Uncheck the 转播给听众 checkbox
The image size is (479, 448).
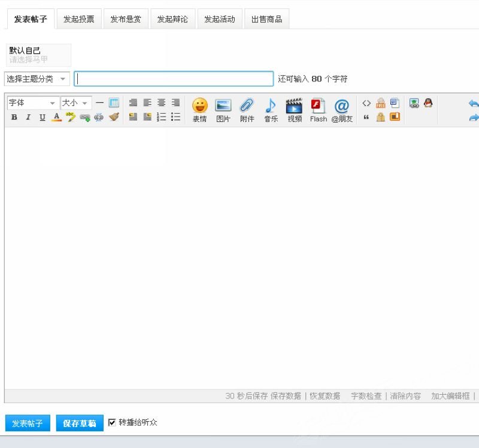coord(112,423)
